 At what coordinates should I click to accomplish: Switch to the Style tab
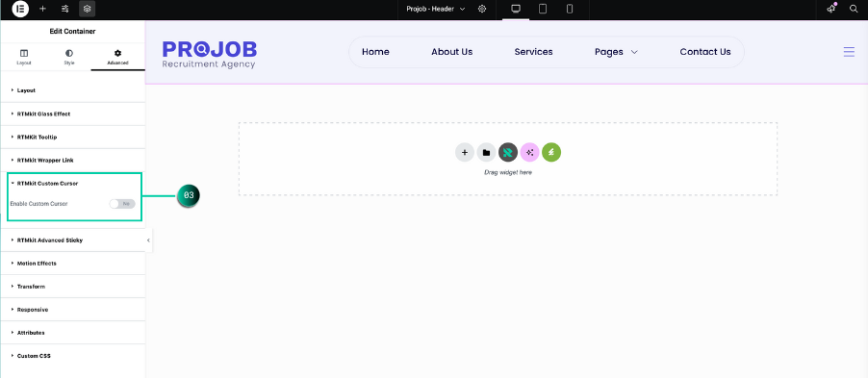69,57
